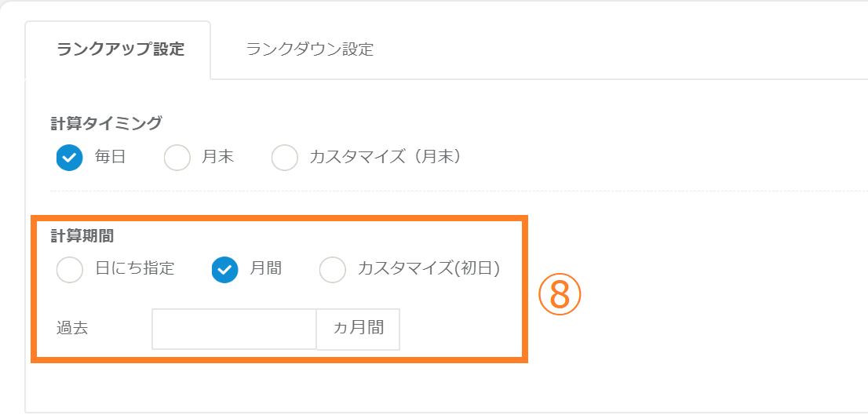Click the ヵ月間 unit box
The image size is (868, 415).
tap(358, 329)
